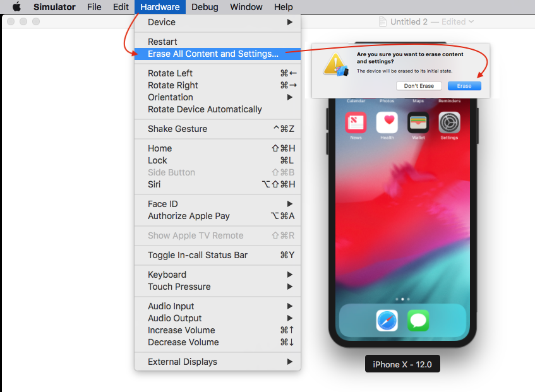Viewport: 535px width, 392px height.
Task: Click the simulator page indicator dots
Action: point(402,299)
